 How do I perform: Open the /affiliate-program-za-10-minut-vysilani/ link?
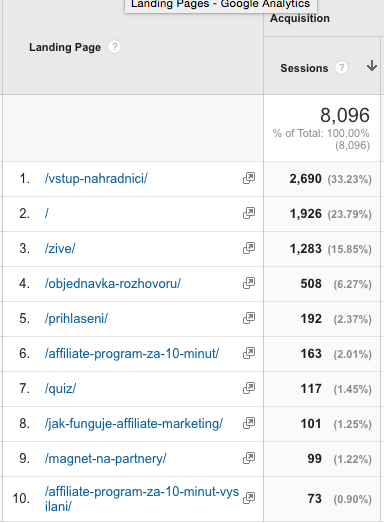142,499
